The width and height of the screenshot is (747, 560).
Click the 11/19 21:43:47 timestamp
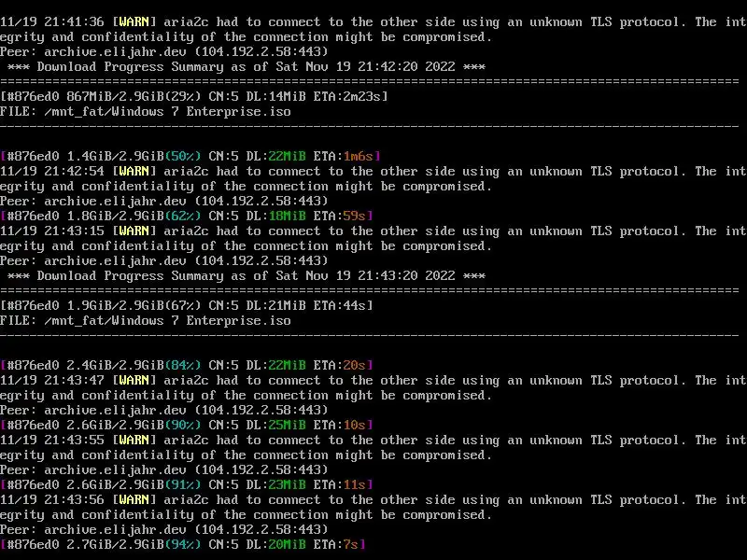pyautogui.click(x=52, y=381)
